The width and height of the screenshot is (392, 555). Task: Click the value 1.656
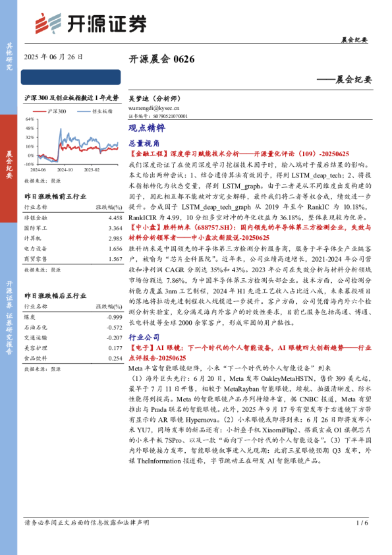pos(115,249)
